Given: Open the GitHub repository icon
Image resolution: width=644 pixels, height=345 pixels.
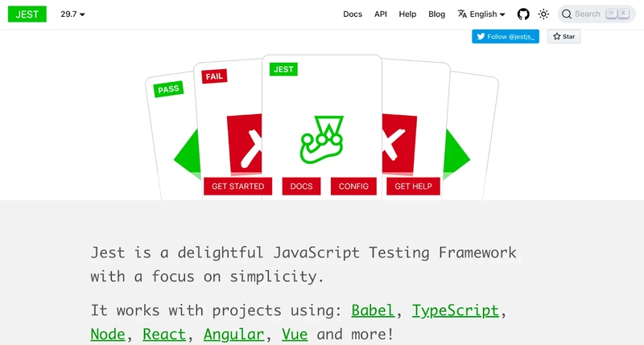Looking at the screenshot, I should 522,14.
